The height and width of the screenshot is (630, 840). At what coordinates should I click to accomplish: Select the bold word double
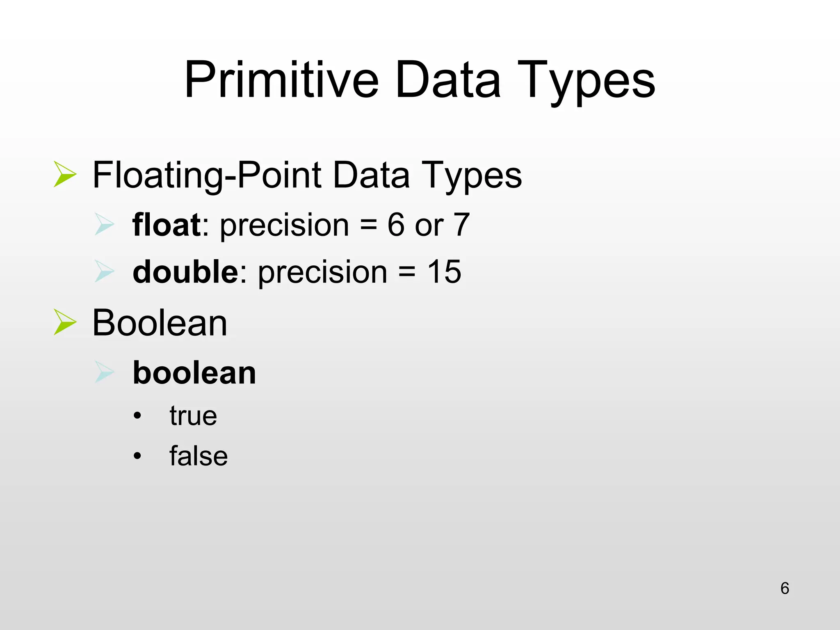pyautogui.click(x=185, y=272)
